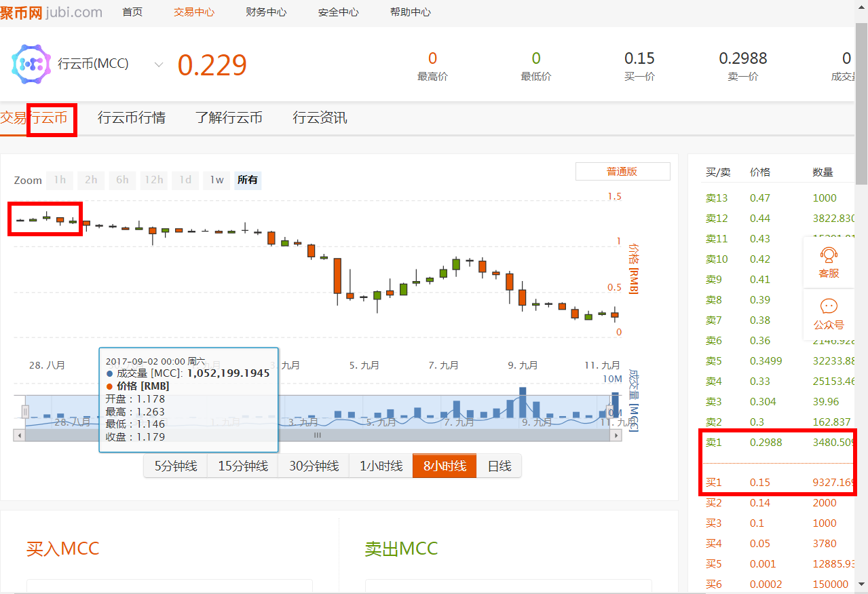This screenshot has width=868, height=594.
Task: Select the 1小时线 interval button
Action: click(x=380, y=466)
